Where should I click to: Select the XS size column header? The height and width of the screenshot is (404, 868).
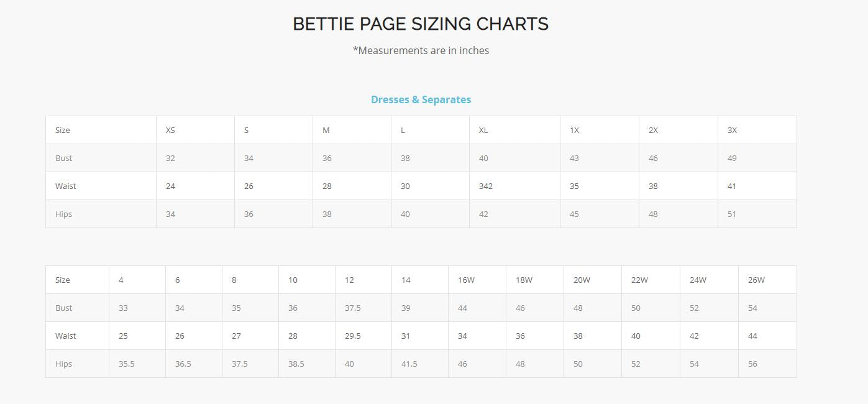170,131
